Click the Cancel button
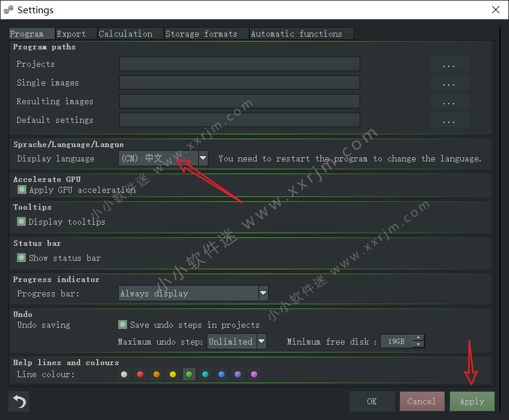 pyautogui.click(x=422, y=401)
